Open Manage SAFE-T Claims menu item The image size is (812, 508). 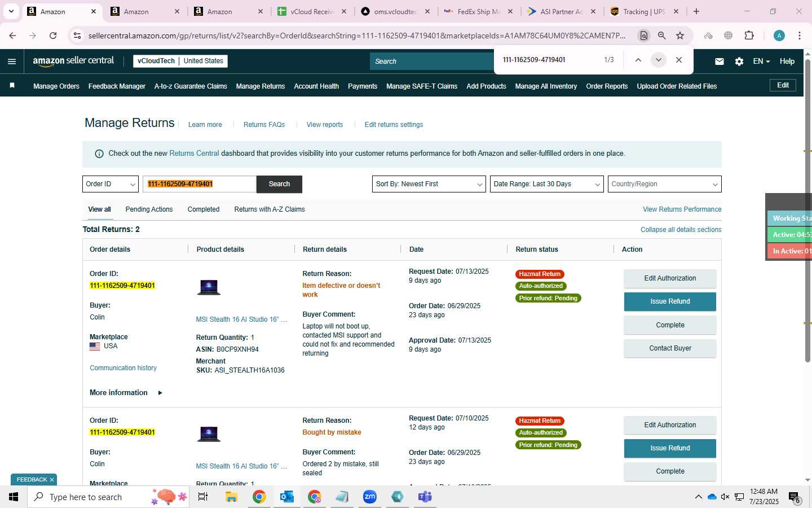pos(422,86)
